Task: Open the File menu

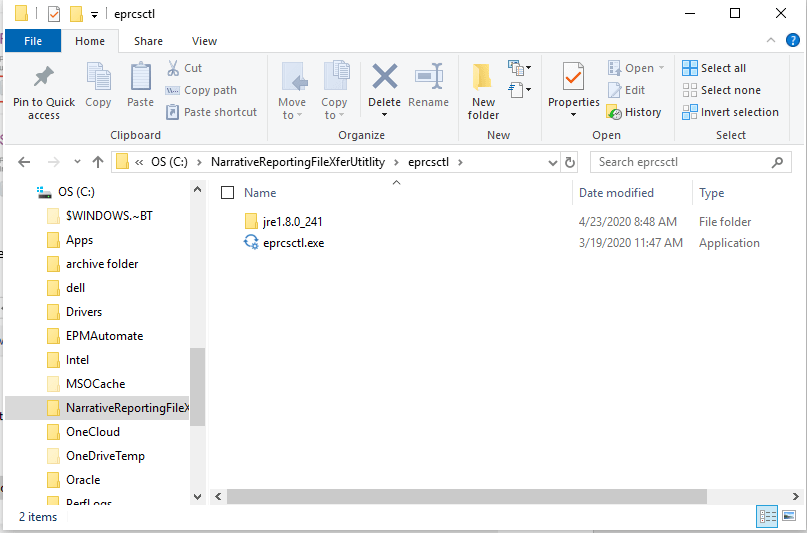Action: 33,41
